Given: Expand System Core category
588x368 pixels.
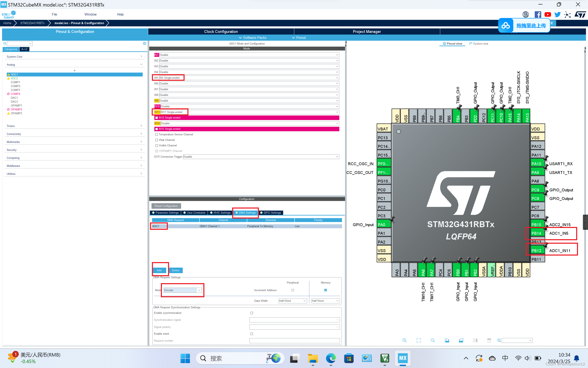Looking at the screenshot, I should point(75,57).
